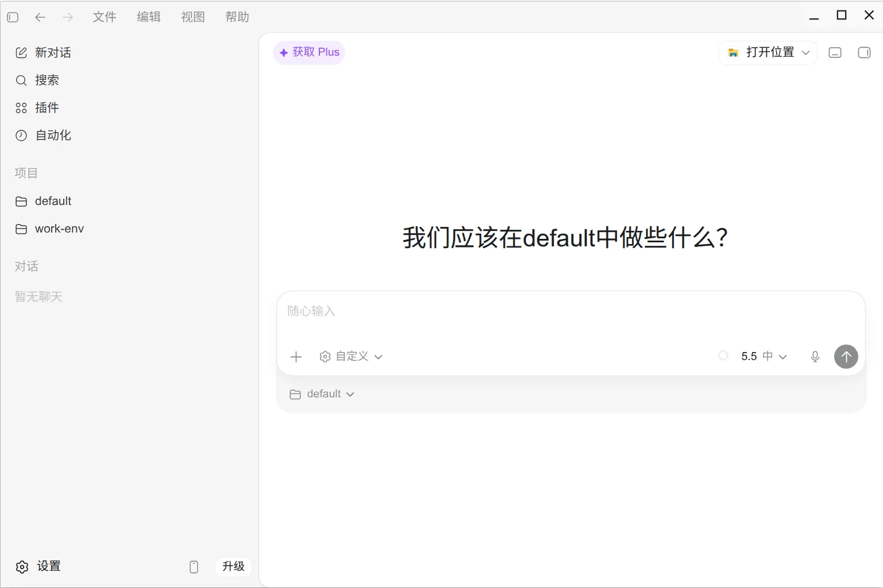The image size is (883, 588).
Task: Open the 视图 menu
Action: click(x=193, y=17)
